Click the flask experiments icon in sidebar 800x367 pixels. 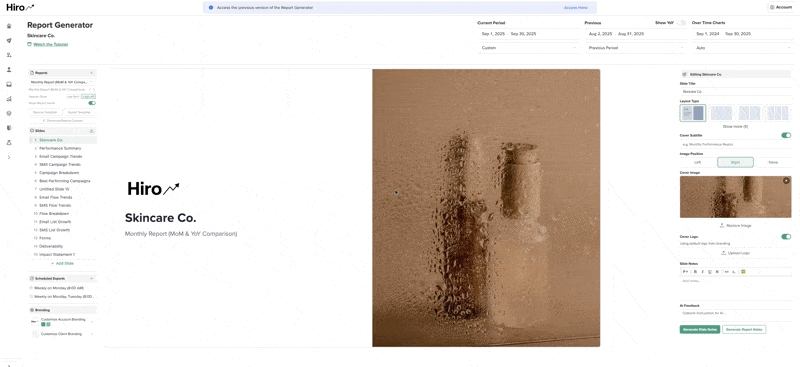click(9, 142)
